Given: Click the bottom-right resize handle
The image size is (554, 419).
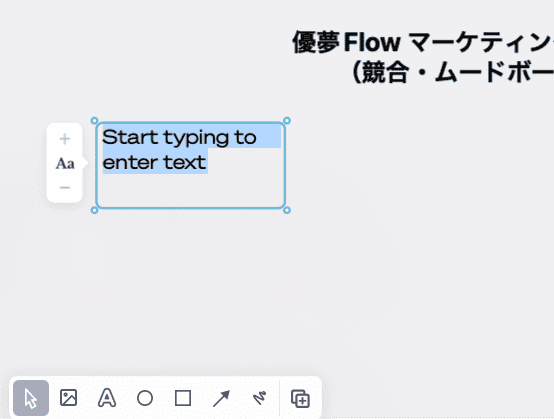Looking at the screenshot, I should coord(287,210).
